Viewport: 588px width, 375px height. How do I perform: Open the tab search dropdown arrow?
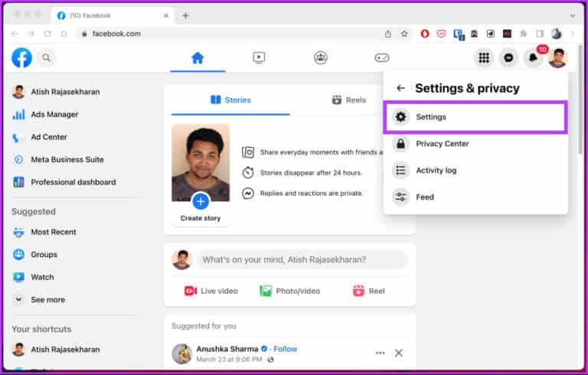click(x=573, y=16)
